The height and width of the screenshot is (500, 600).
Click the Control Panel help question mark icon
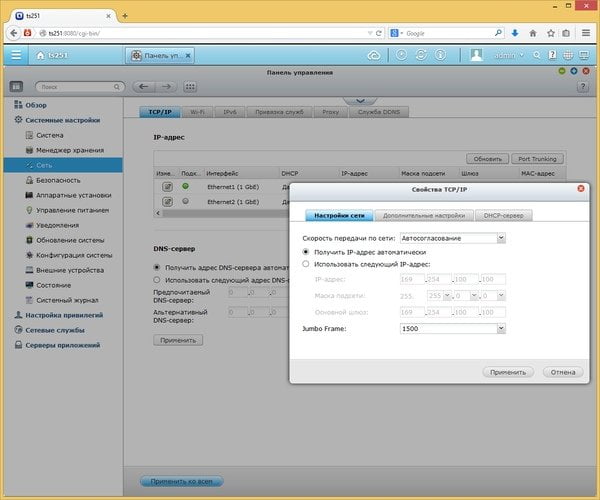tap(582, 87)
